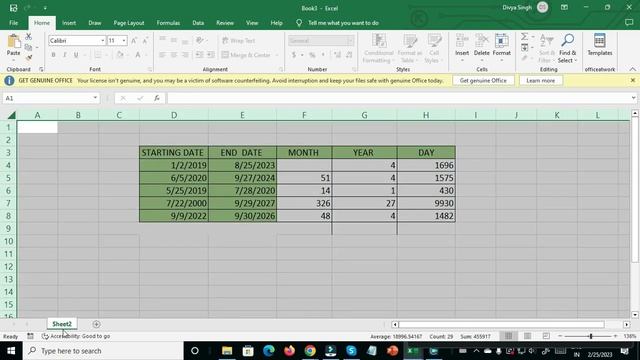Screen dimensions: 640x360
Task: Open Microsoft Edge from the taskbar
Action: (269, 351)
